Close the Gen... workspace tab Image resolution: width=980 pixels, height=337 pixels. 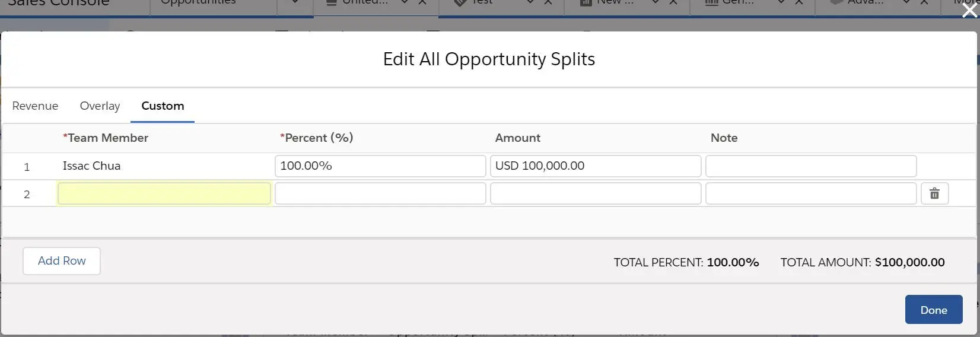799,2
